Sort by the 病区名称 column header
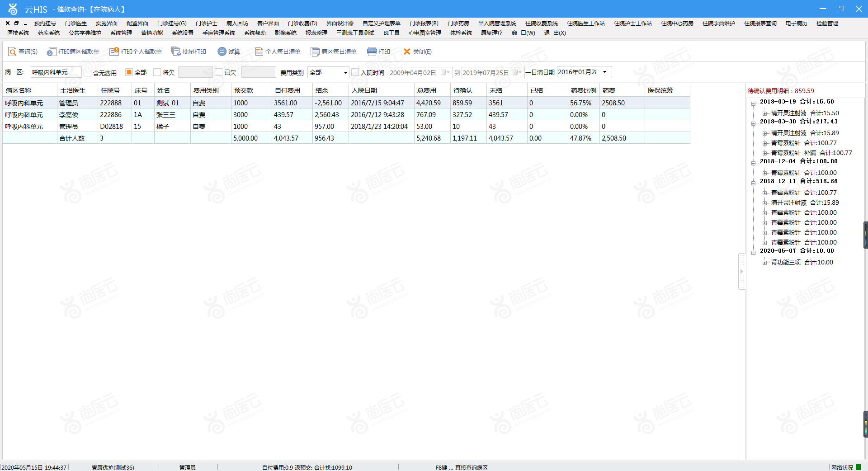868x471 pixels. click(30, 90)
